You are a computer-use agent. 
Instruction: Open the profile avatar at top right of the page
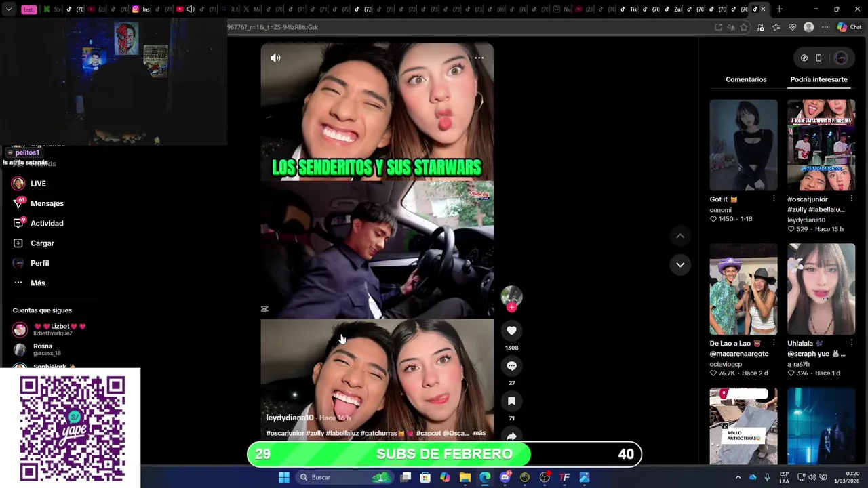pos(841,58)
